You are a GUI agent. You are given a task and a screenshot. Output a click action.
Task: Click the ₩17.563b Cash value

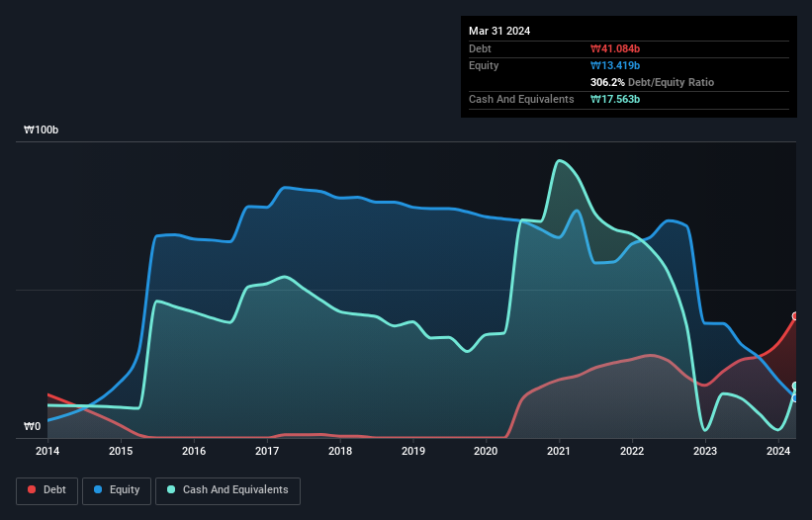pos(615,99)
